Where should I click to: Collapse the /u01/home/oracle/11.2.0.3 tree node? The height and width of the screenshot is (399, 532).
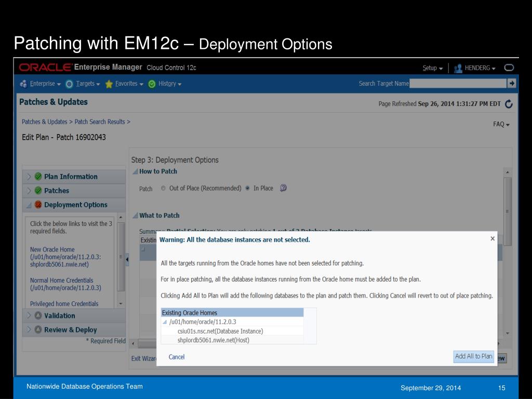click(165, 322)
